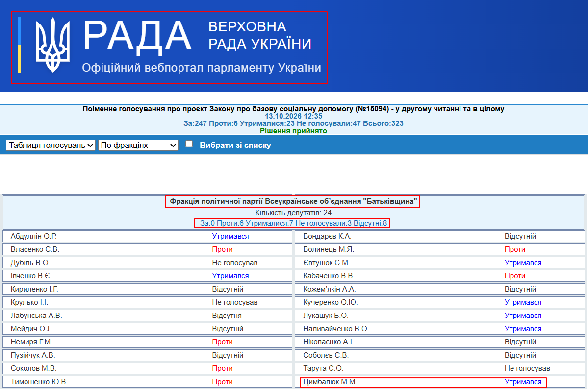Select deputy 'Тарута С.О.'
This screenshot has width=588, height=389.
click(x=323, y=368)
